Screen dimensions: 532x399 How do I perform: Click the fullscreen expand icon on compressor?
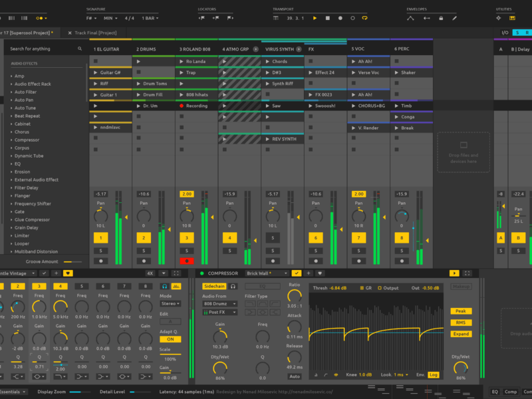pyautogui.click(x=469, y=273)
